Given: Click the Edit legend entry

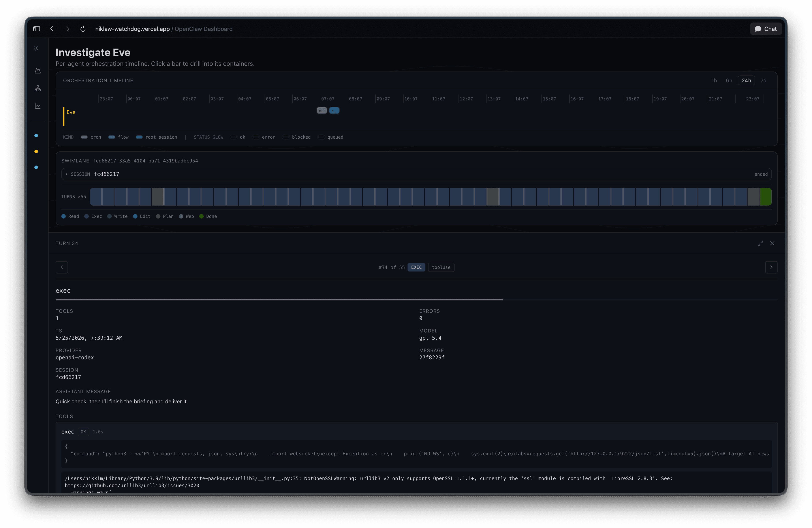Looking at the screenshot, I should pyautogui.click(x=142, y=216).
